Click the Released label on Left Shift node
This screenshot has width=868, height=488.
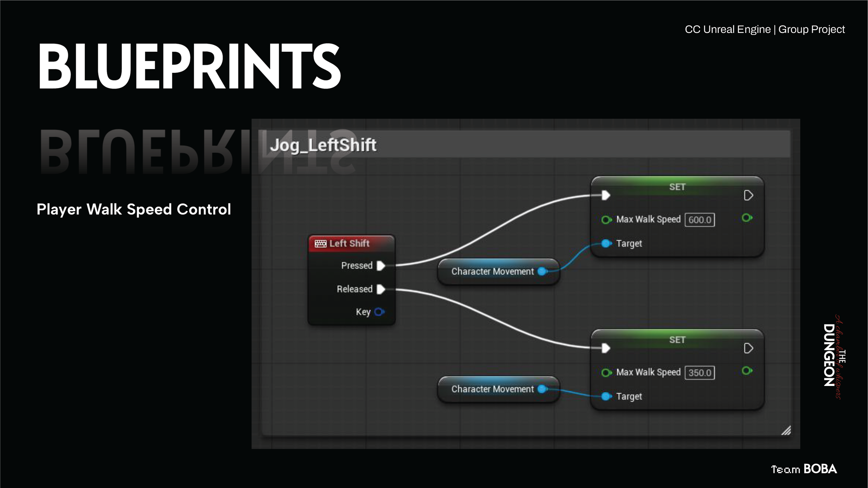click(x=354, y=289)
